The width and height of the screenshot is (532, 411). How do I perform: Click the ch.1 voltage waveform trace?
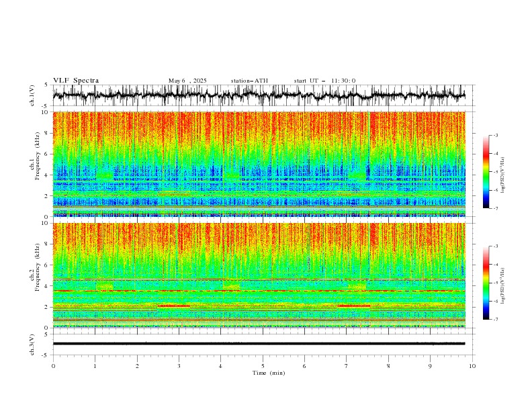(259, 95)
